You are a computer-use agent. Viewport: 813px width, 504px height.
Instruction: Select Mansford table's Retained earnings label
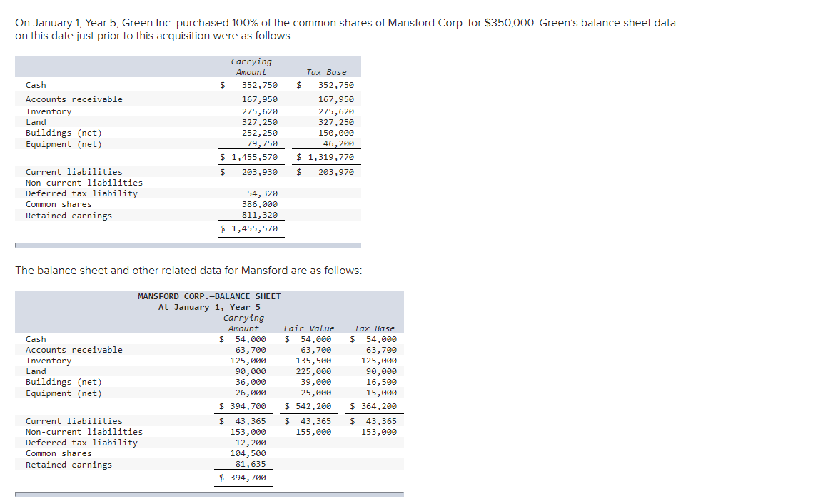[x=69, y=465]
